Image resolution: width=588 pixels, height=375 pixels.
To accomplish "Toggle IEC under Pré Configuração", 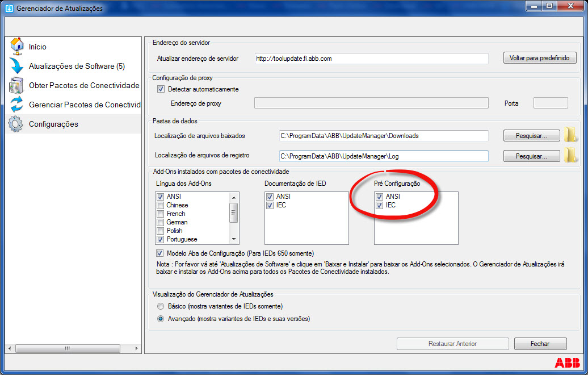I will (380, 205).
